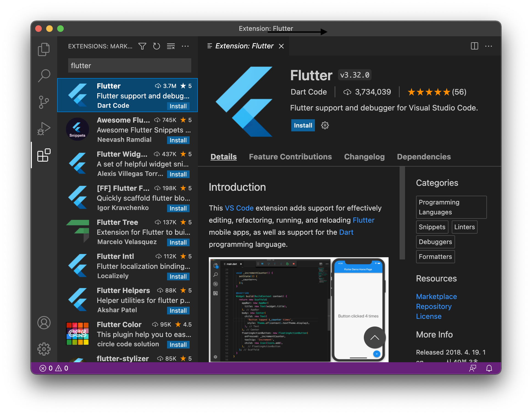Open the Marketplace resource link
This screenshot has height=415, width=532.
click(436, 297)
